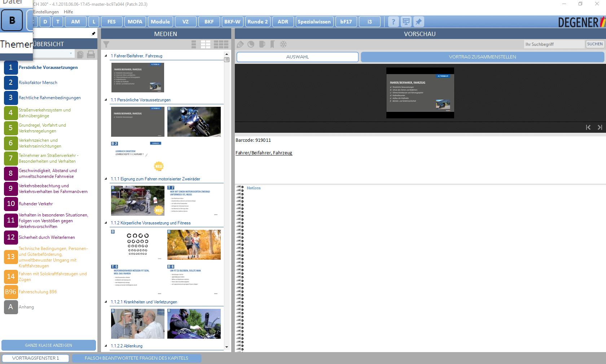Viewport: 606px width, 364px height.
Task: Click the print icon in Themenübersicht panel
Action: coord(91,54)
